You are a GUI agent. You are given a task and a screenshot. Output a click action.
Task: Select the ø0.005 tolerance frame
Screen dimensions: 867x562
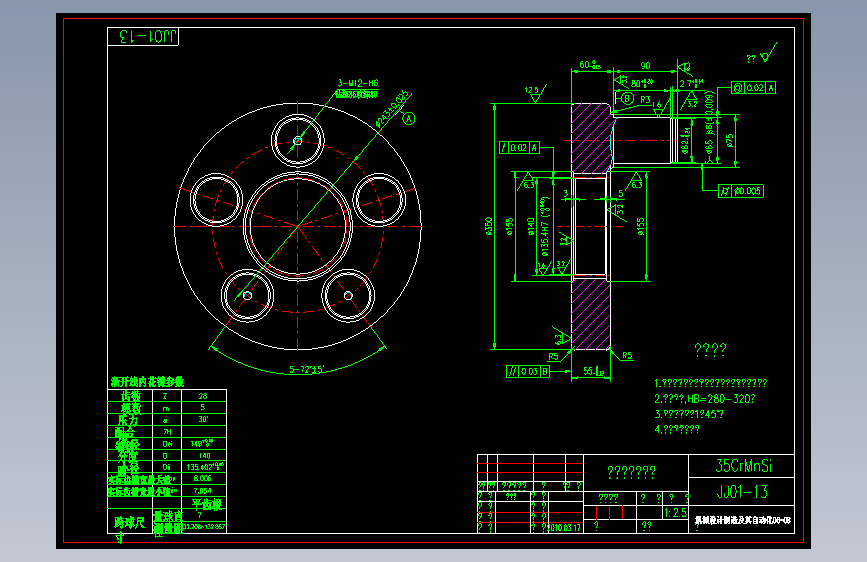pos(741,191)
